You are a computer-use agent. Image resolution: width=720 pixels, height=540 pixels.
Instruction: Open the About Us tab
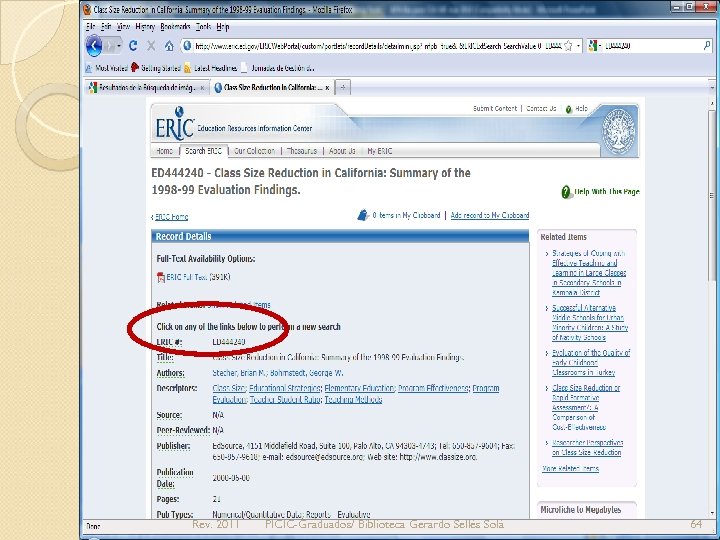pyautogui.click(x=342, y=151)
